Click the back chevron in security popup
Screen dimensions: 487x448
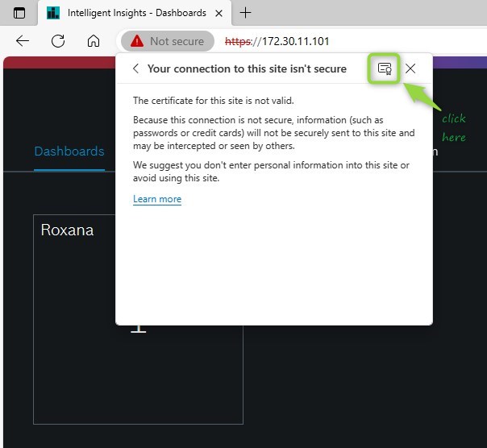[135, 68]
